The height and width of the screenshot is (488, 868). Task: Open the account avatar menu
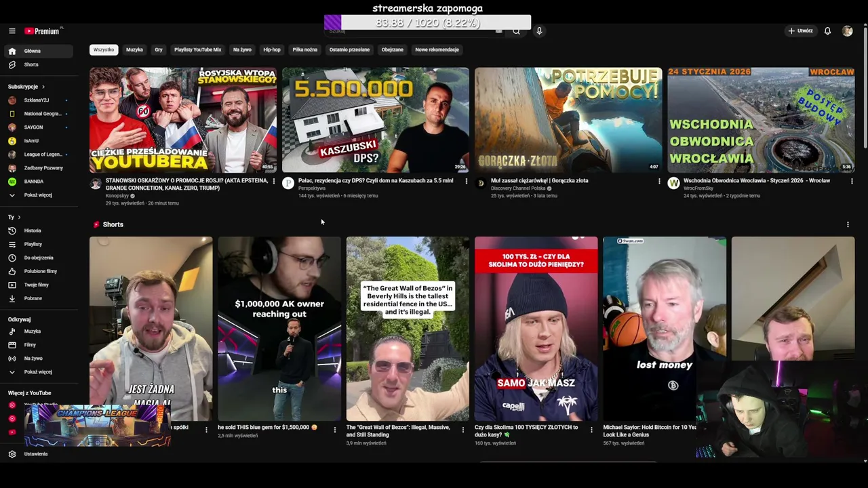pyautogui.click(x=847, y=31)
